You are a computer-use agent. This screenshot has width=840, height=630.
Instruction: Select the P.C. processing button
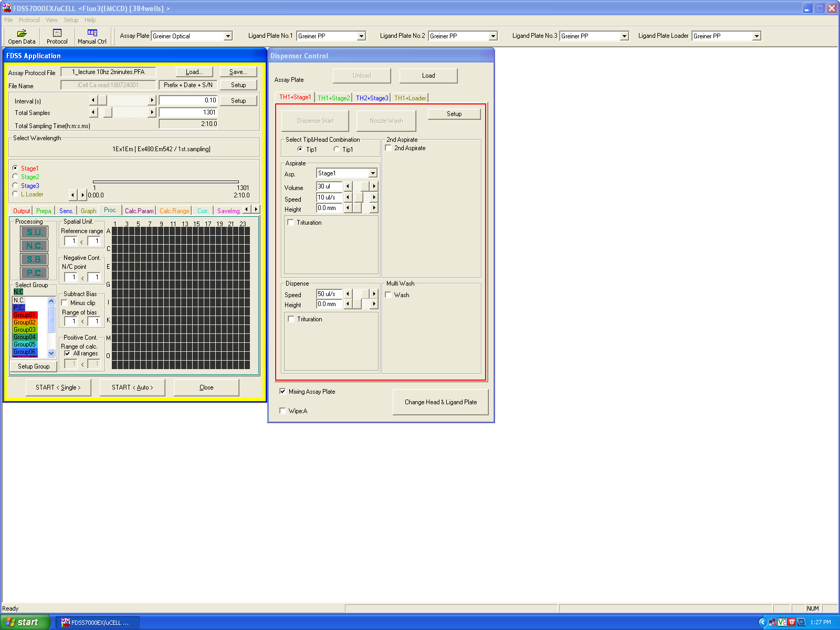[x=34, y=273]
